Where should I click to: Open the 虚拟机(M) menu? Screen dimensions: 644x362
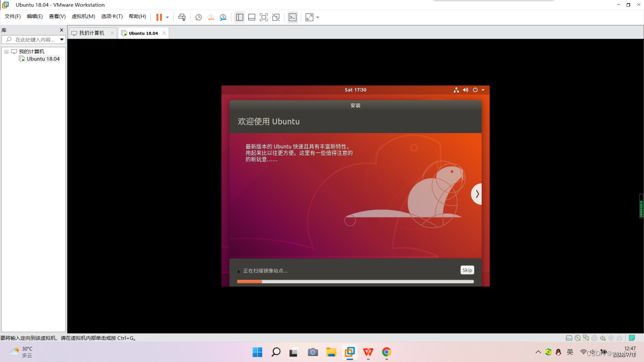pos(83,16)
